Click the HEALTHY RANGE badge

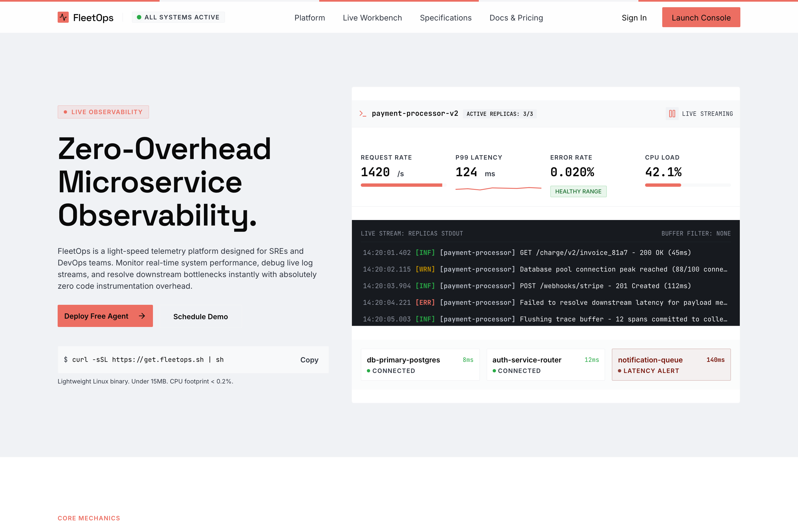click(578, 191)
